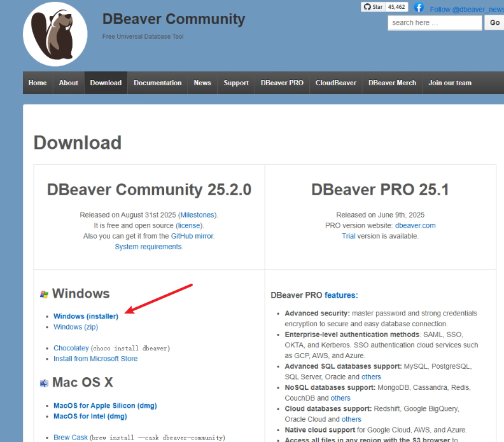Viewport: 504px width, 442px height.
Task: Open the Join our team menu item
Action: [x=450, y=83]
